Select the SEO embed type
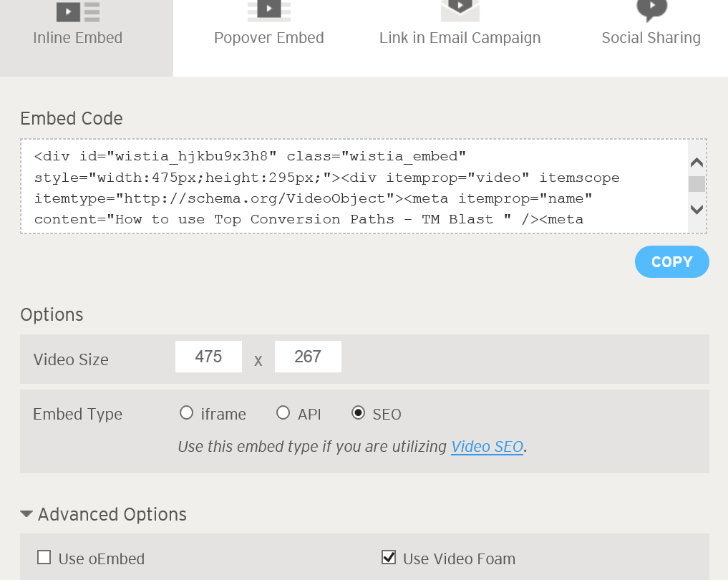The width and height of the screenshot is (728, 580). click(358, 413)
